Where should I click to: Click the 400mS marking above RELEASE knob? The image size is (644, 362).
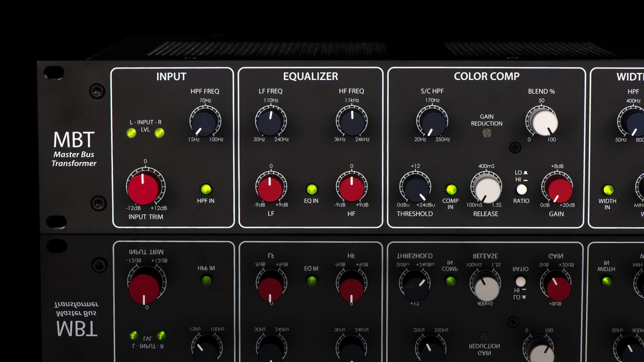pyautogui.click(x=486, y=166)
